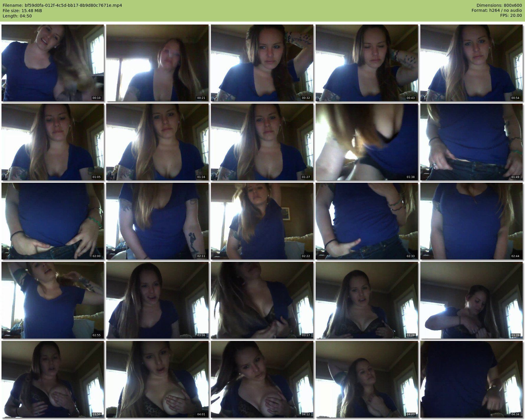The height and width of the screenshot is (420, 525).
Task: Choose the frame stamped 04:12
Action: (262, 379)
